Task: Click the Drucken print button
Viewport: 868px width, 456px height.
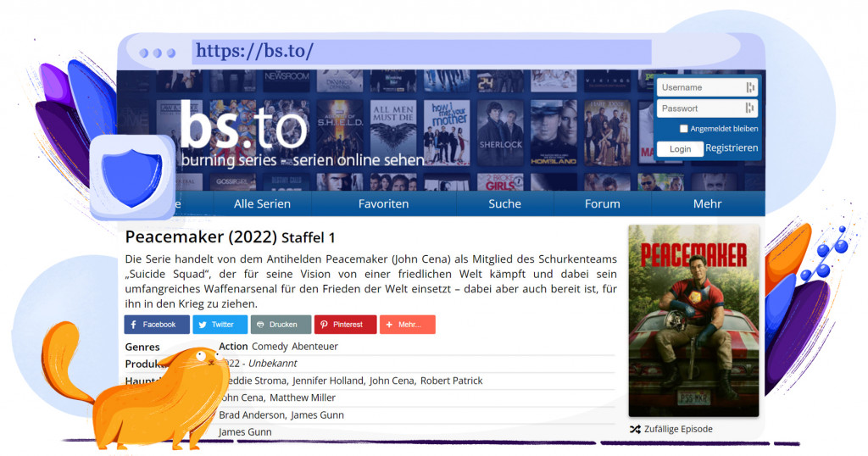Action: click(281, 325)
